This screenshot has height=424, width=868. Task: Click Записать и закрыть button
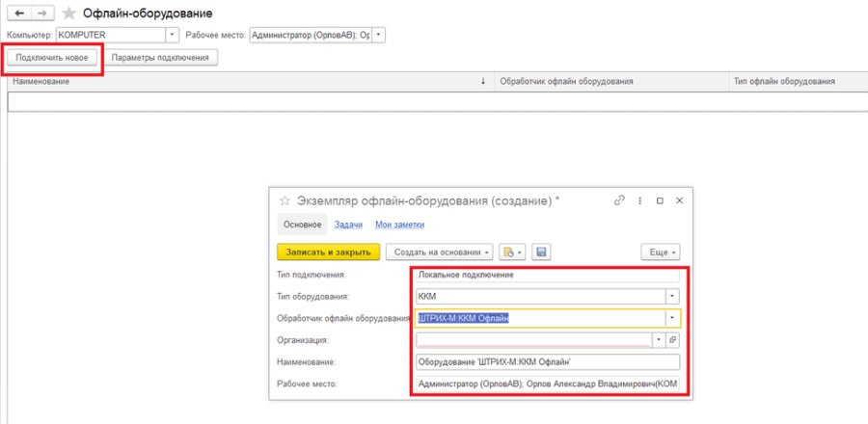pyautogui.click(x=328, y=252)
